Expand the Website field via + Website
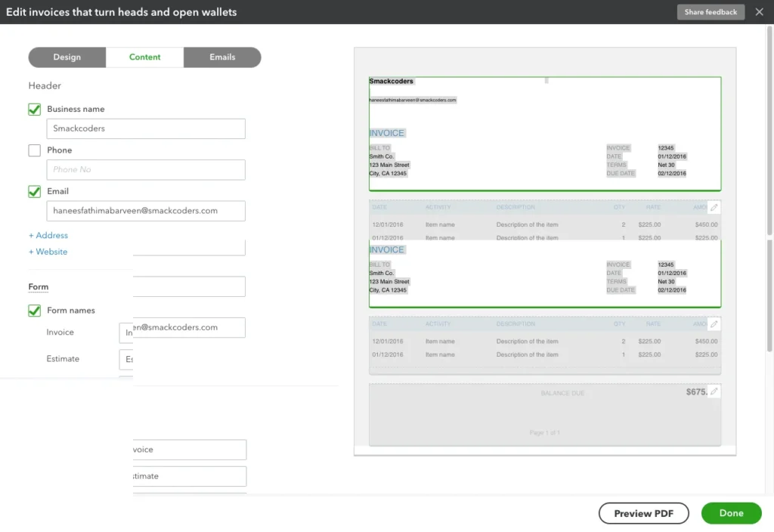This screenshot has width=774, height=532. pyautogui.click(x=48, y=252)
